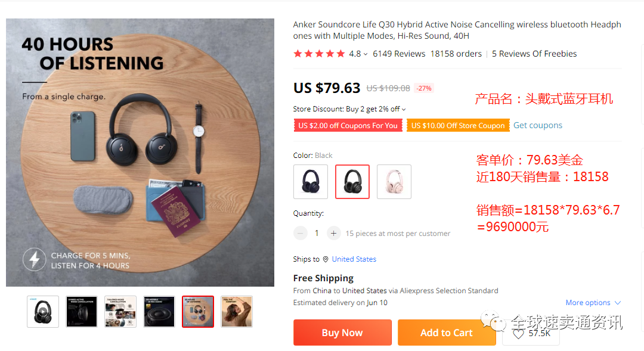
Task: Open the Get coupons link
Action: [538, 125]
